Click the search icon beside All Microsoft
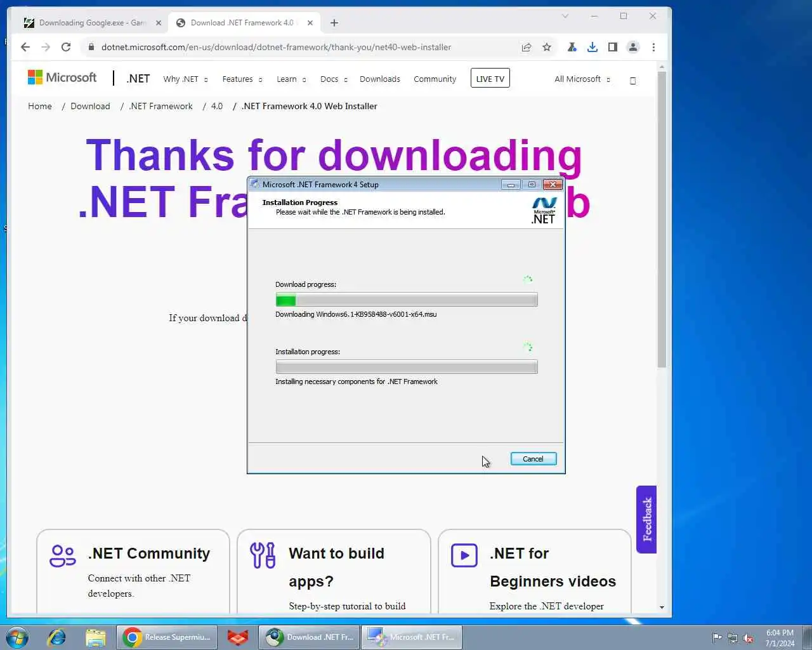This screenshot has height=650, width=812. [632, 81]
